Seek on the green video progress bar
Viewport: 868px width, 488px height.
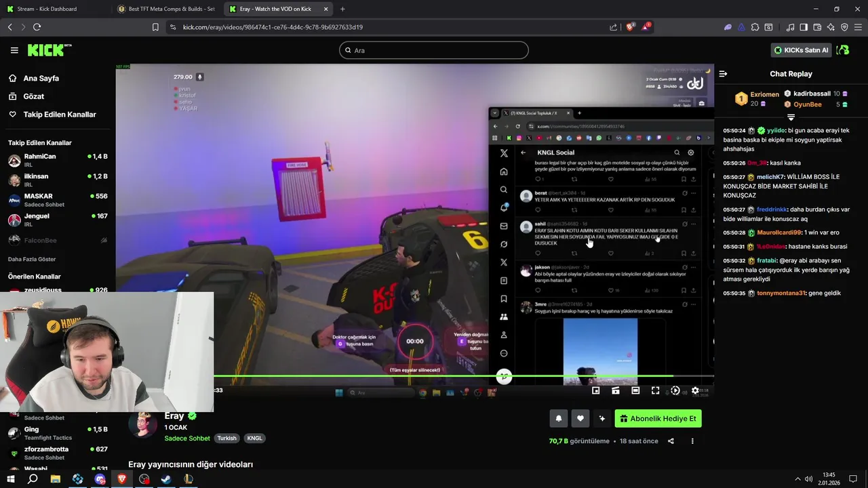tap(464, 376)
